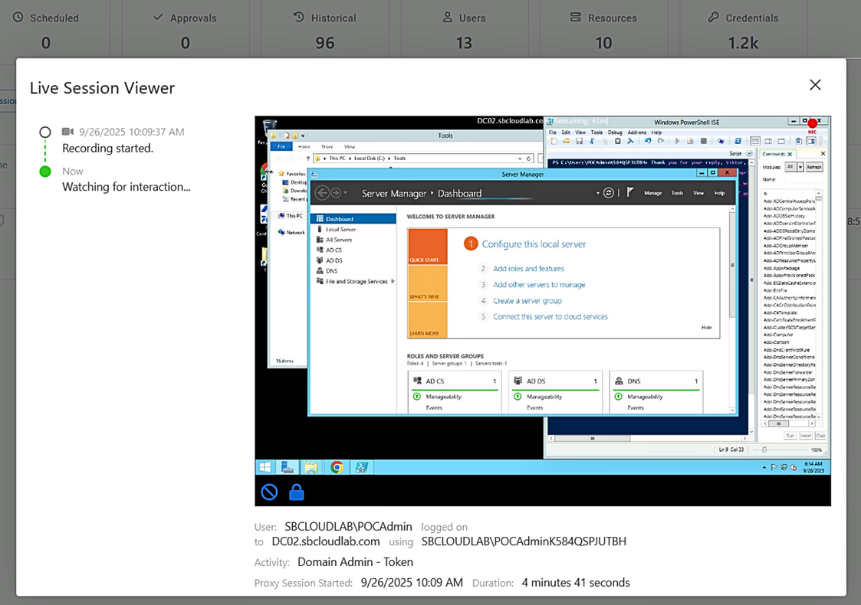861x605 pixels.
Task: Click Refresh button in Commands pane
Action: point(814,167)
